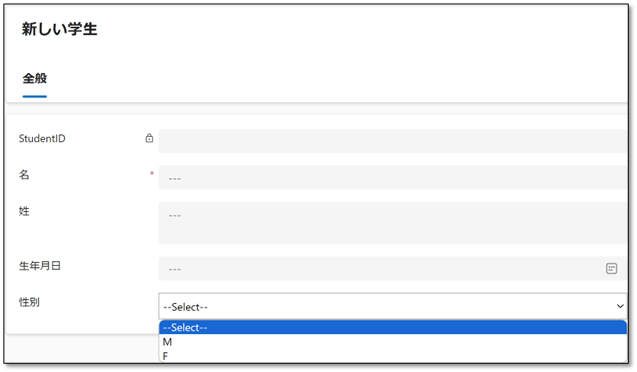The height and width of the screenshot is (372, 637).
Task: Click into the 名 text field
Action: pos(392,177)
